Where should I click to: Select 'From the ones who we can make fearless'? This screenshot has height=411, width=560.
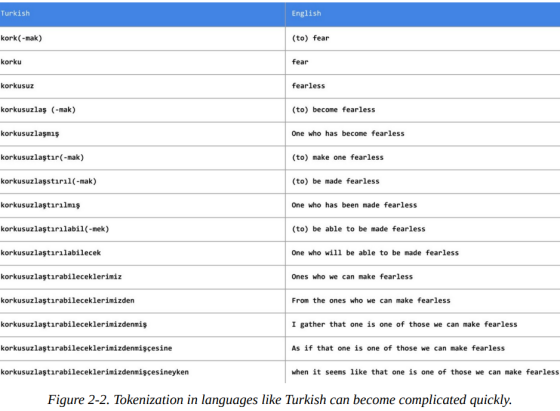click(371, 301)
